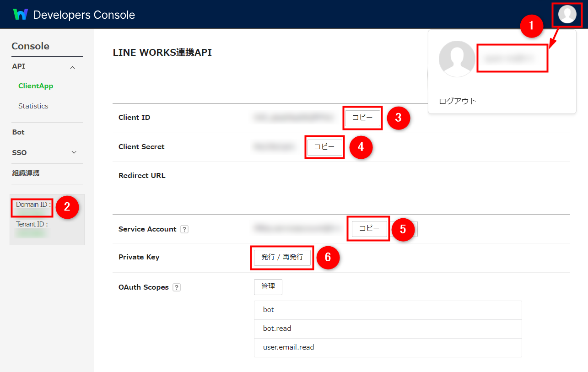Click the large avatar in the dropdown
The width and height of the screenshot is (588, 372).
coord(457,59)
